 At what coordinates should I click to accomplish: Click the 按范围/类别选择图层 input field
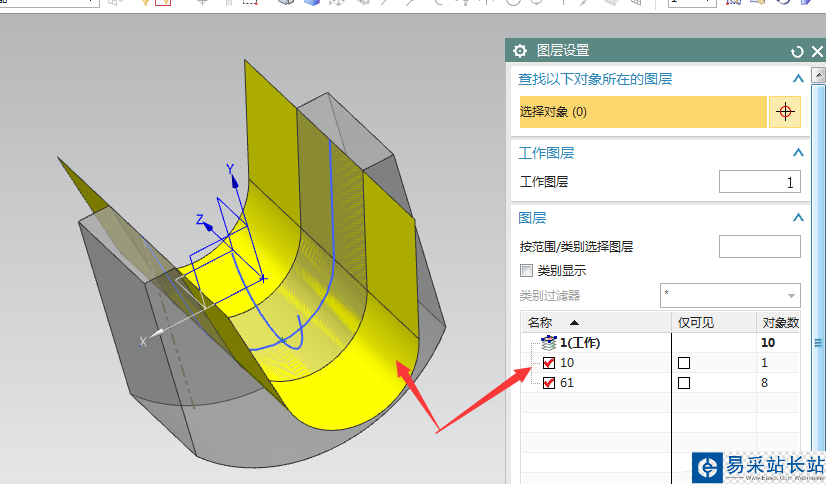tap(760, 246)
